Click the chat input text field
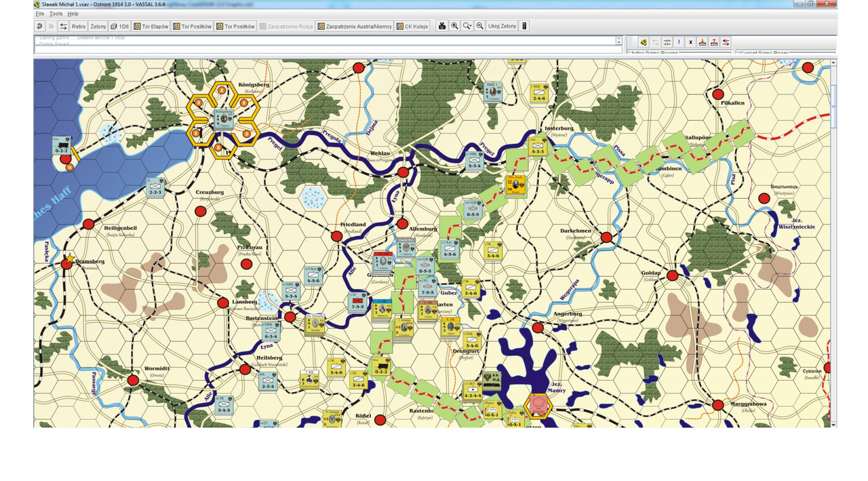Image resolution: width=868 pixels, height=481 pixels. (328, 50)
